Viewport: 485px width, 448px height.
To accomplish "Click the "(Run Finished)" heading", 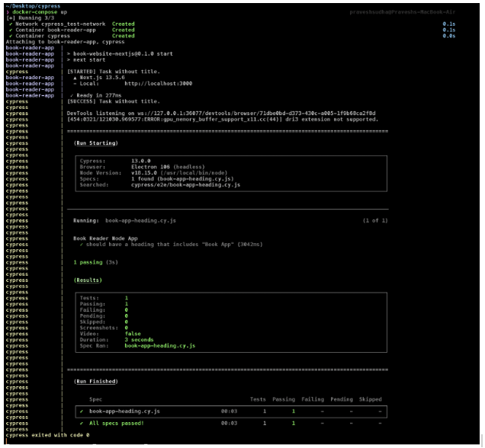I will [x=96, y=382].
